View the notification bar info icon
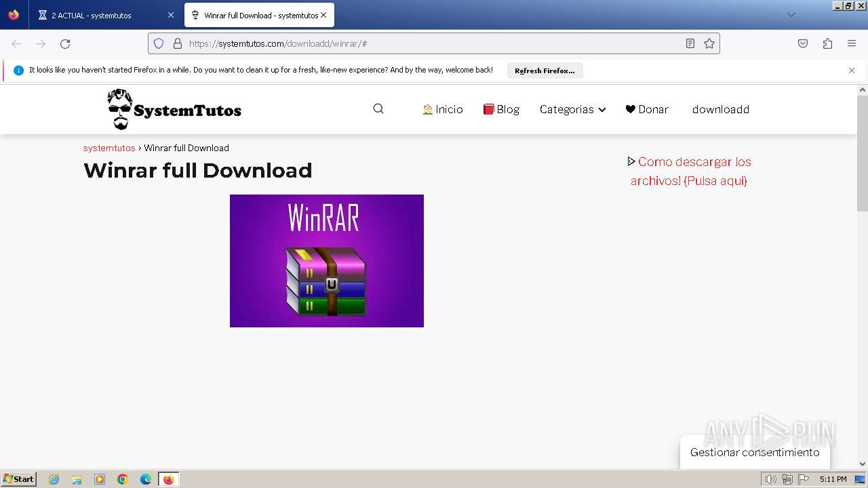Viewport: 868px width, 488px height. [x=18, y=70]
